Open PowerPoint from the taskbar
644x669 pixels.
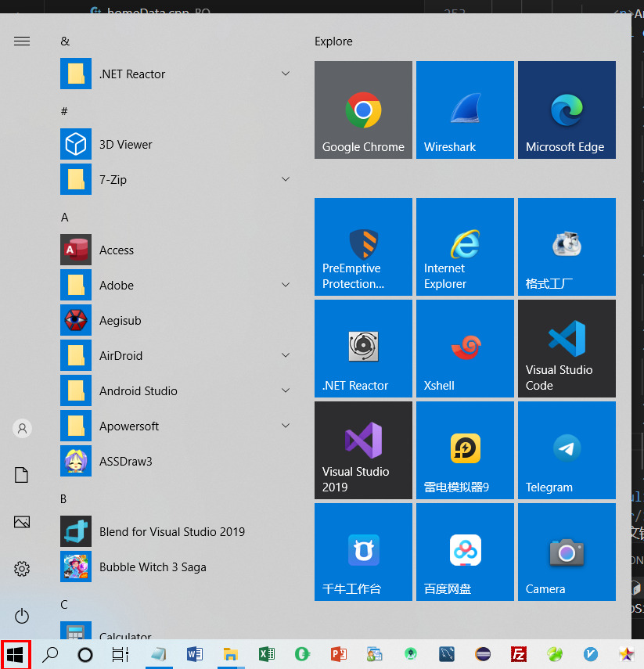pyautogui.click(x=338, y=654)
